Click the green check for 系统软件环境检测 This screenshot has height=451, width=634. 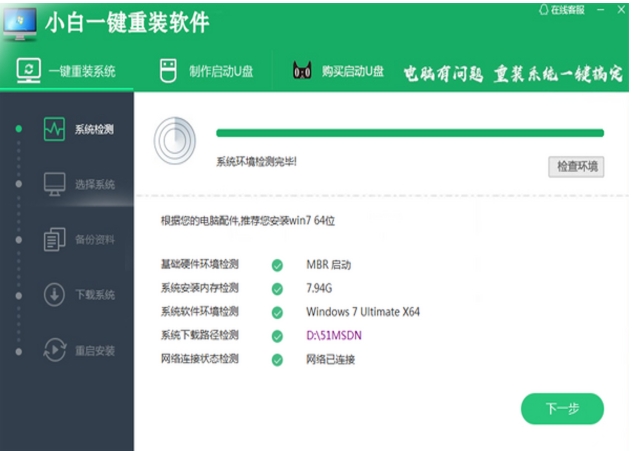click(277, 313)
